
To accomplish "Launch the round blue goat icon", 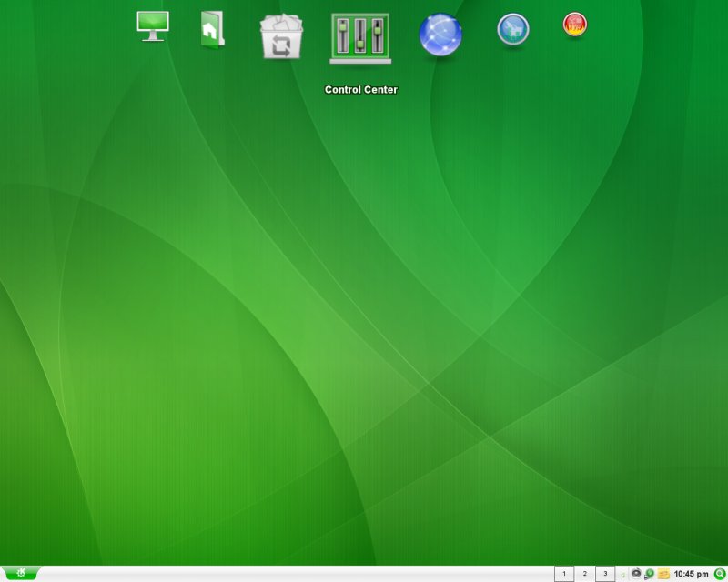I will [x=513, y=29].
